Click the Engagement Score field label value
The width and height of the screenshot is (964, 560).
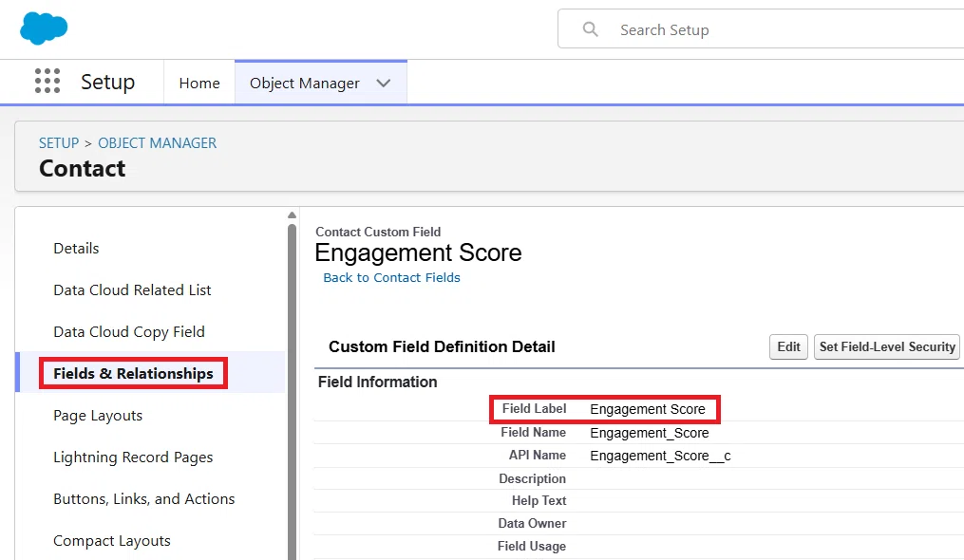648,409
